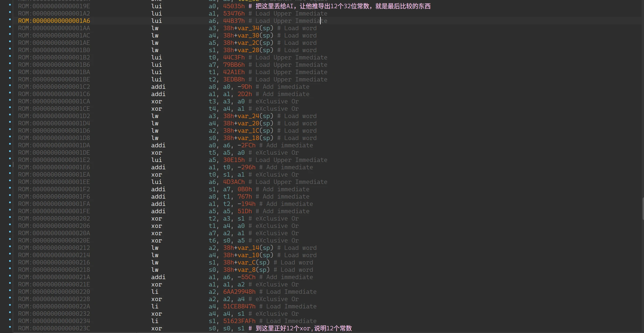Click address ROM:0000000000000202
The height and width of the screenshot is (333, 644).
tap(54, 218)
